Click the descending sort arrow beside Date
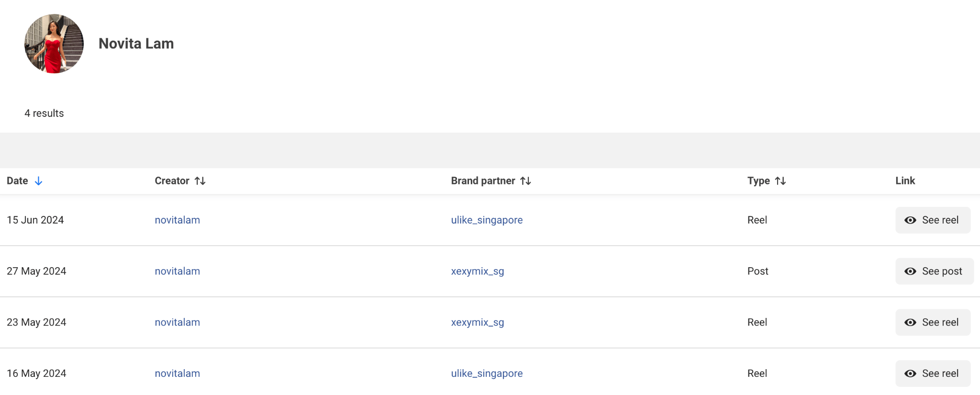The height and width of the screenshot is (395, 980). [39, 181]
